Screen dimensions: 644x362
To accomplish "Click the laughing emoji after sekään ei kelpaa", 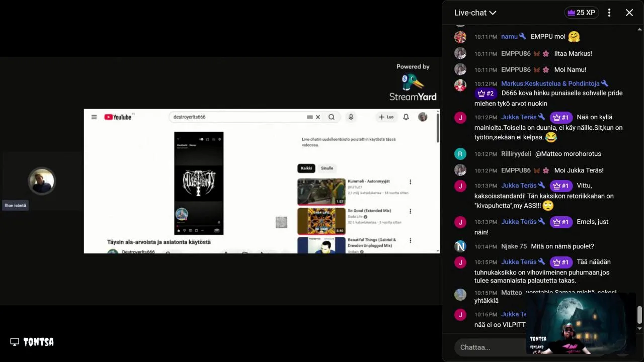I will [x=551, y=137].
